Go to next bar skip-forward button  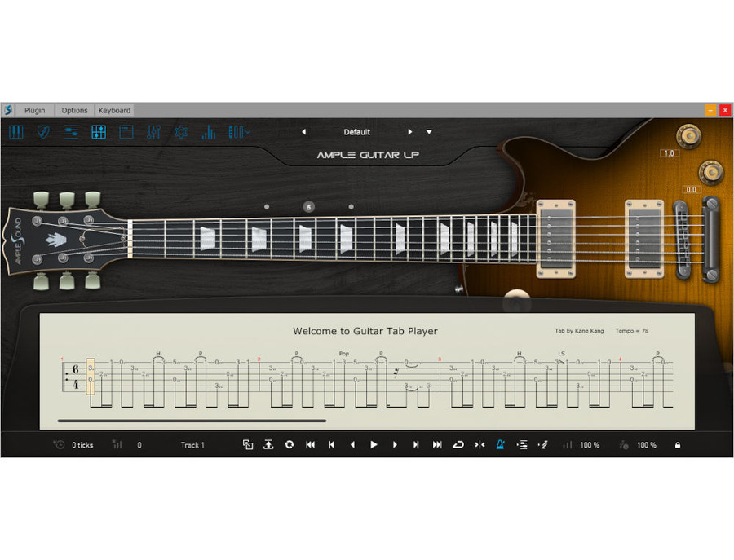416,444
